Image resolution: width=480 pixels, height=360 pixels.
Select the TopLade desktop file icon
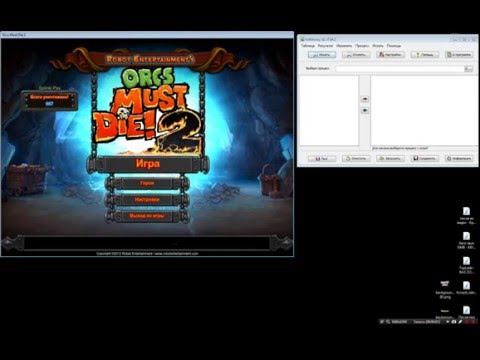point(466,265)
